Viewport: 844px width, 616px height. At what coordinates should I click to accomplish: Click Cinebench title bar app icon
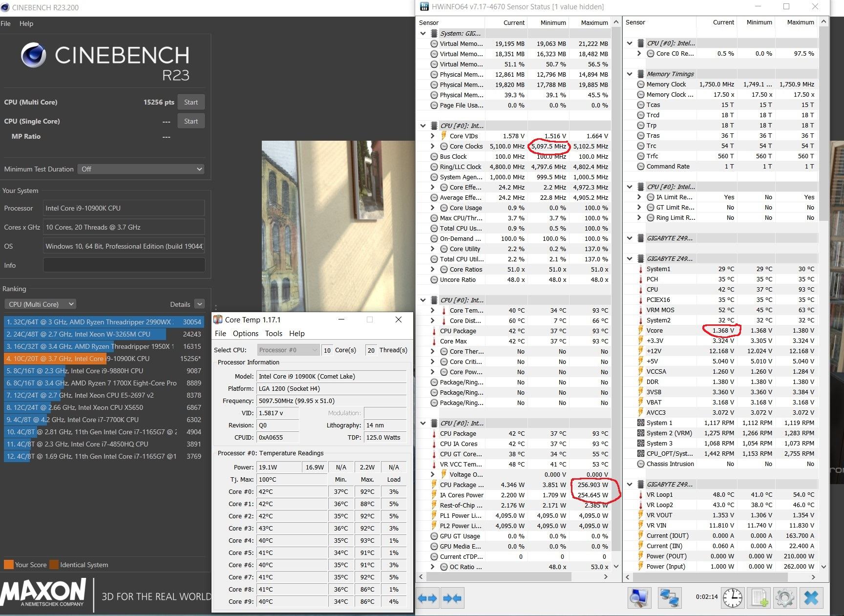[5, 7]
